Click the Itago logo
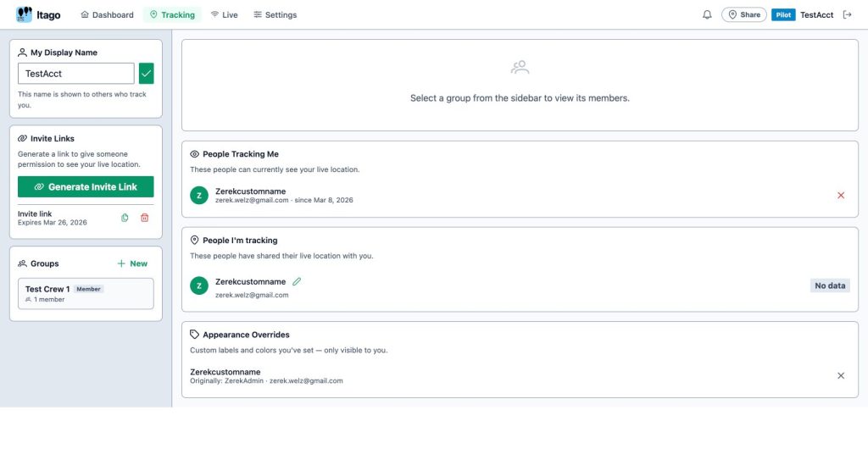868x460 pixels. point(38,14)
